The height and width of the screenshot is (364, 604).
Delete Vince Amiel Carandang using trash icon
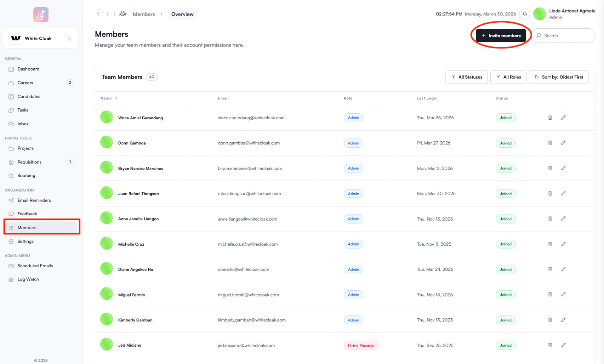tap(550, 118)
